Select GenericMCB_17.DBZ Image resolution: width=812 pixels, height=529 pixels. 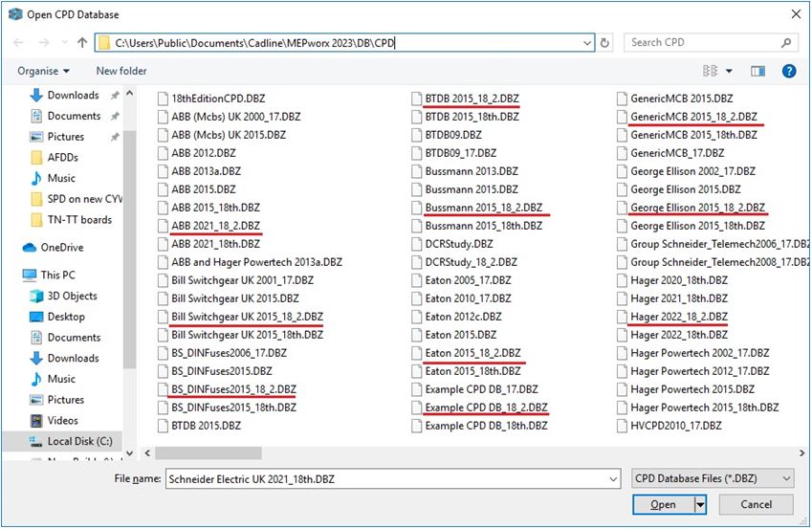(x=677, y=153)
